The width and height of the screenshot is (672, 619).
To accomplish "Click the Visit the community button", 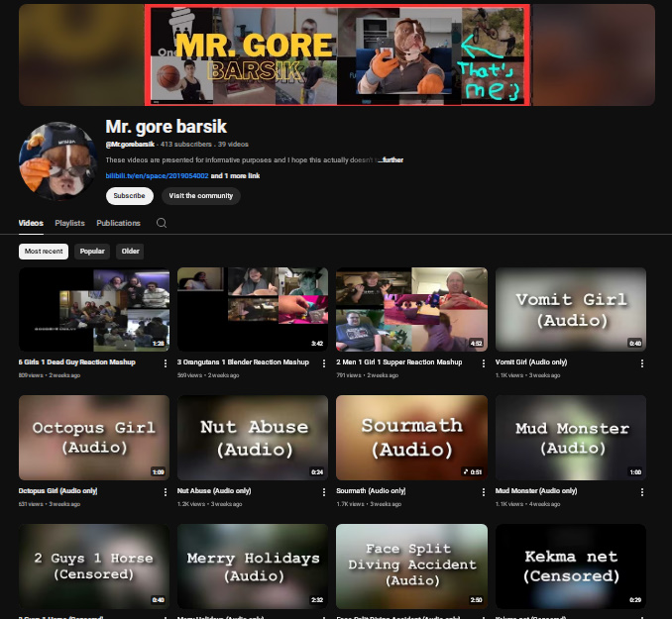I will tap(201, 196).
